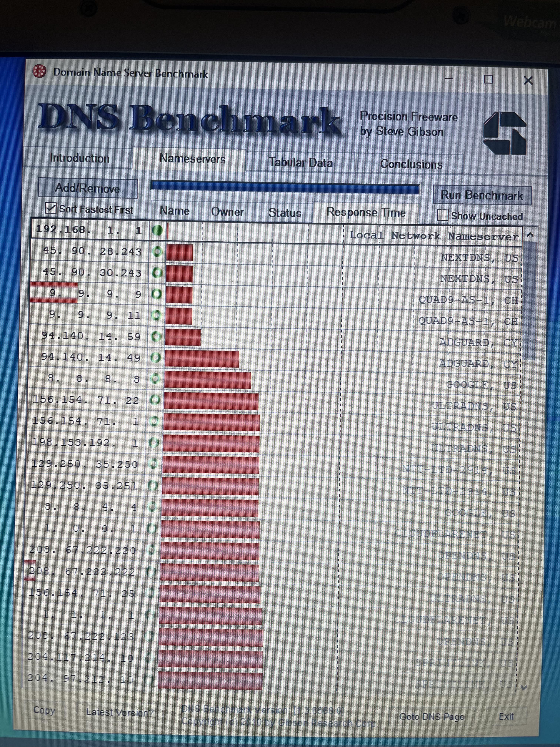560x747 pixels.
Task: Click the GRC logo icon
Action: point(505,133)
